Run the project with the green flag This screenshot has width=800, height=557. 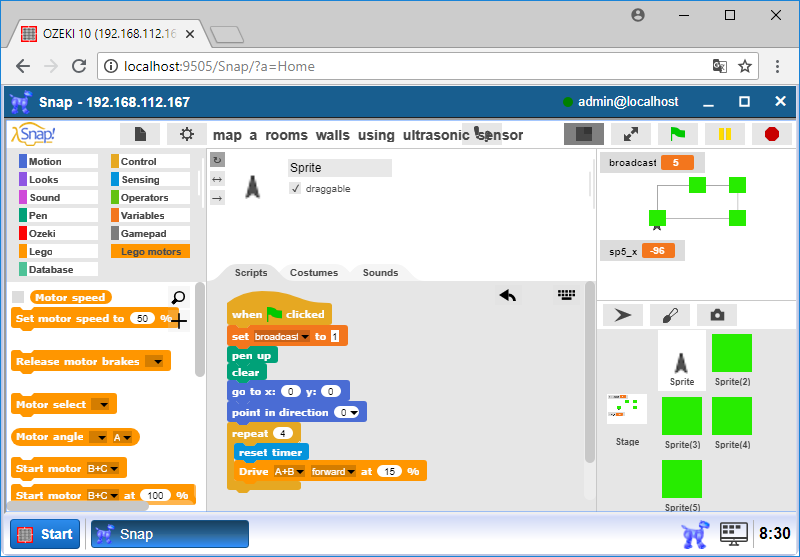[x=678, y=134]
